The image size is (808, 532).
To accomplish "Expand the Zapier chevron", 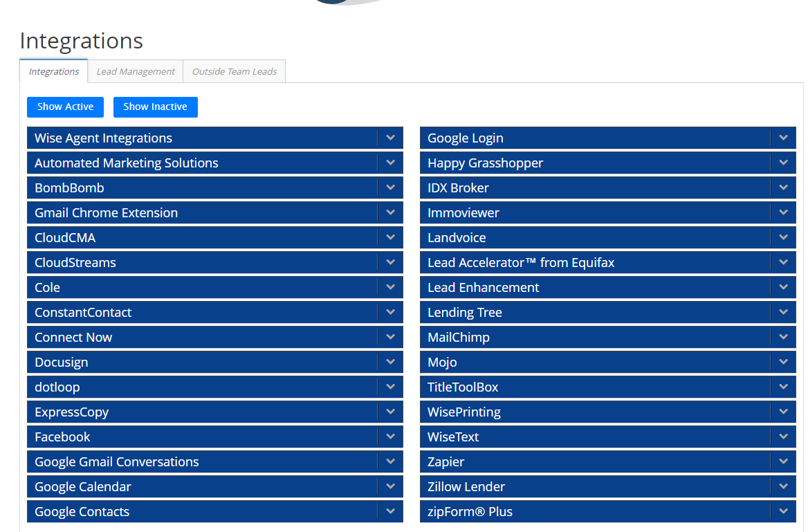I will (x=784, y=461).
